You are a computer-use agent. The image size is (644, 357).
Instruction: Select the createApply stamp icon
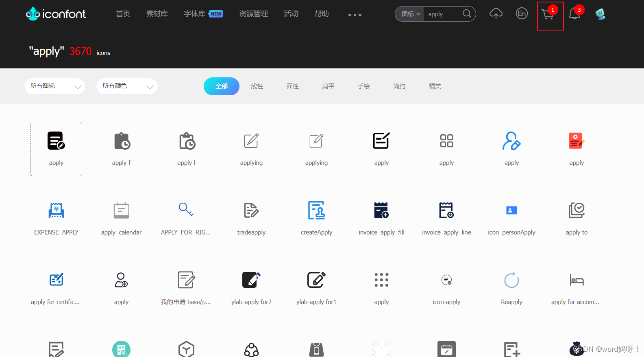316,210
